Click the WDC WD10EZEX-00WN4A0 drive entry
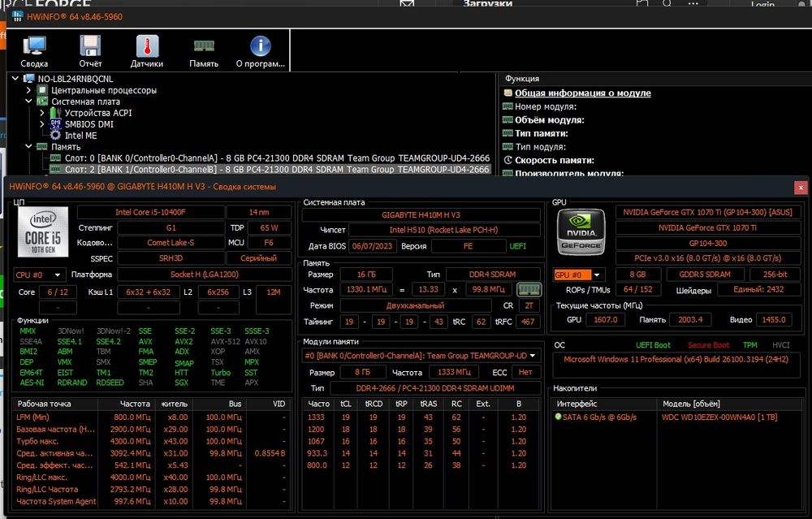The width and height of the screenshot is (812, 519). [719, 417]
